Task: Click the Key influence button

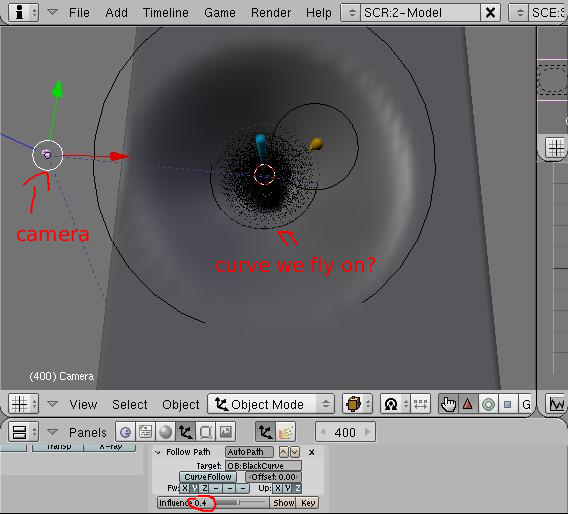Action: click(x=308, y=503)
